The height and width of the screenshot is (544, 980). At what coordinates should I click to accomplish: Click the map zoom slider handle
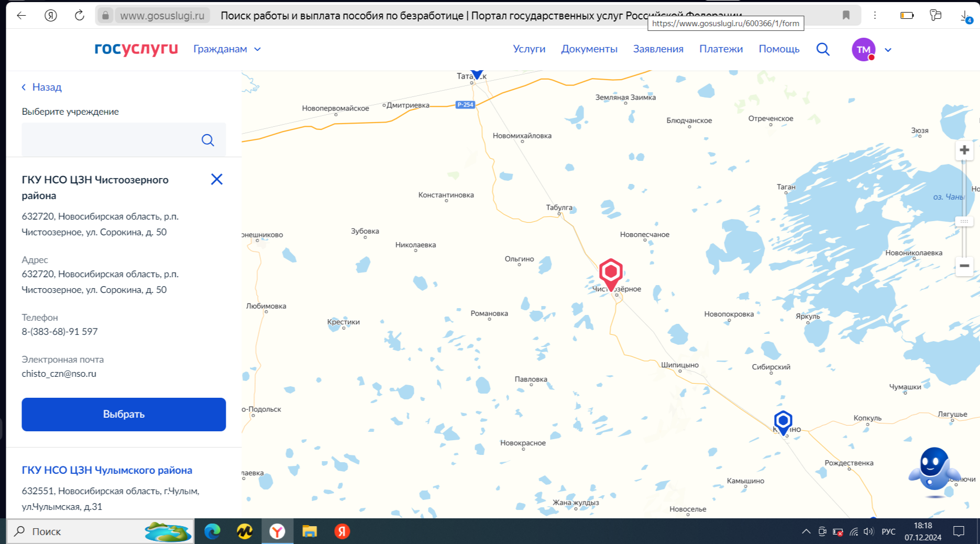(964, 221)
